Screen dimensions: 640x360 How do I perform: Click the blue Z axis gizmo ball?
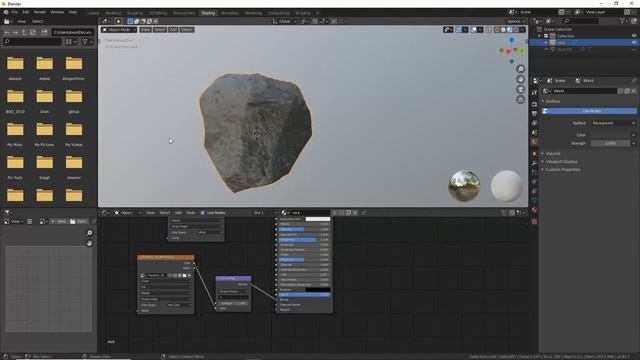(511, 40)
